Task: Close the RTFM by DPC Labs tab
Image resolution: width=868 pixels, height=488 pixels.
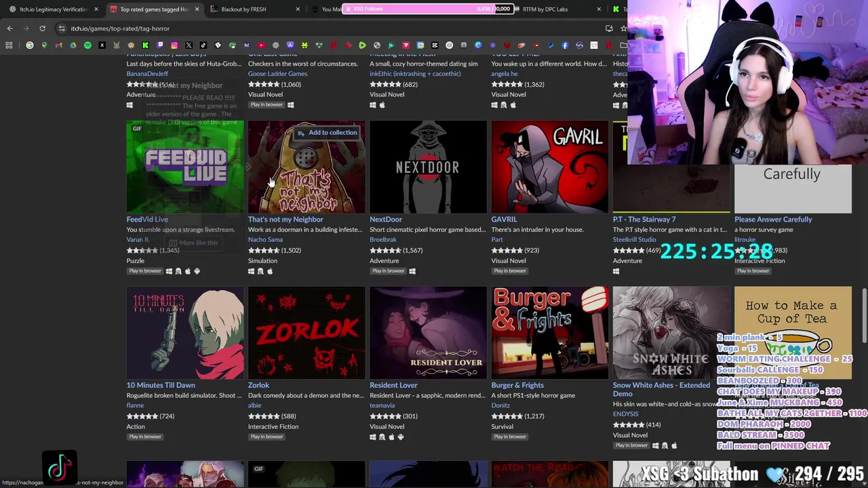Action: pyautogui.click(x=599, y=9)
